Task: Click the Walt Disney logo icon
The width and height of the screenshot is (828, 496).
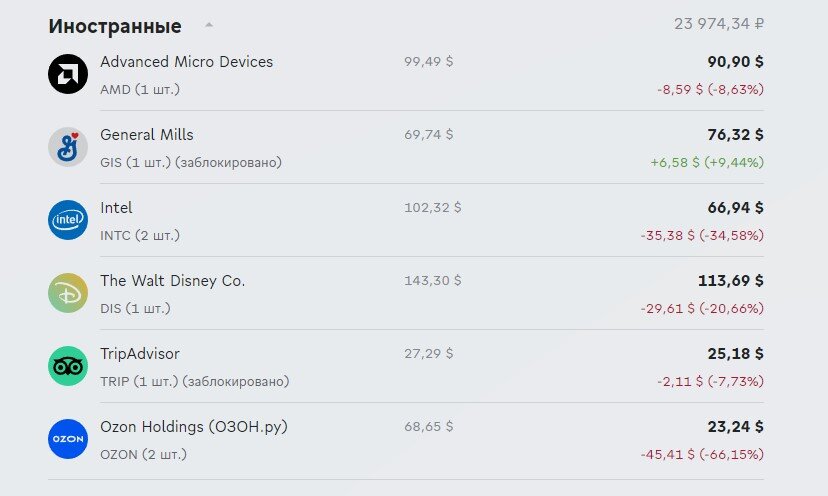Action: (x=68, y=293)
